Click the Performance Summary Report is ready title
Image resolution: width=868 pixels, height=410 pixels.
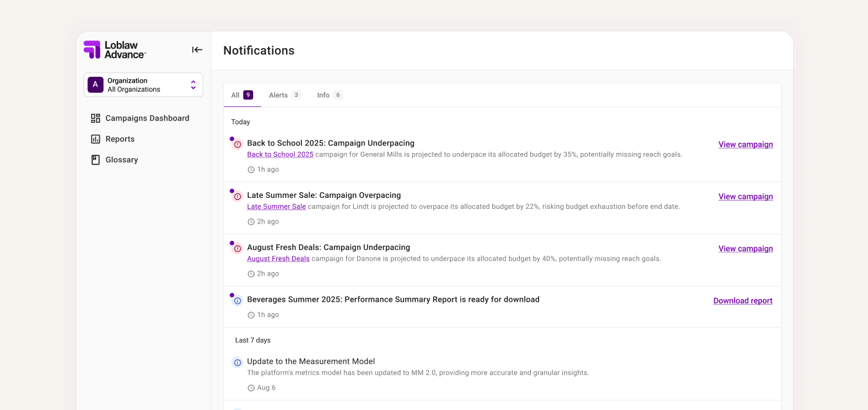coord(393,299)
